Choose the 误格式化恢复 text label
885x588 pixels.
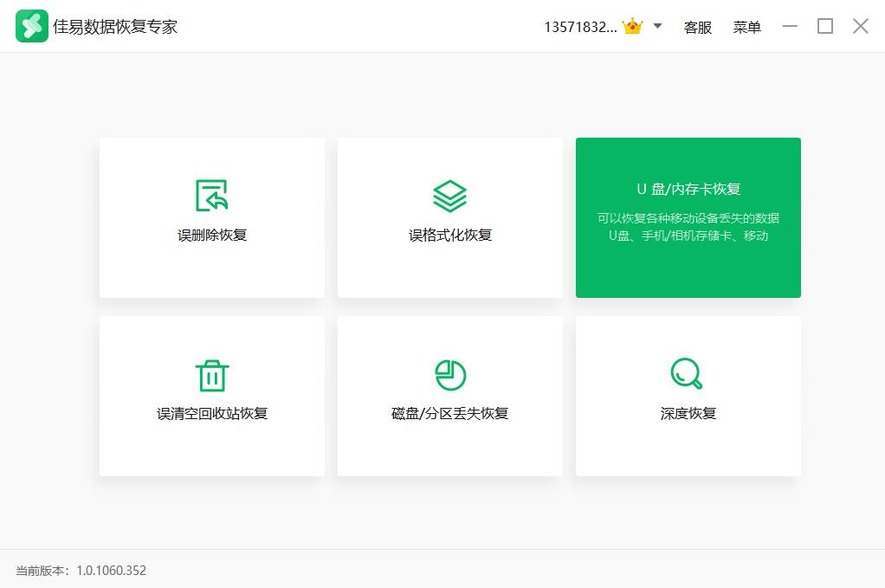coord(450,235)
